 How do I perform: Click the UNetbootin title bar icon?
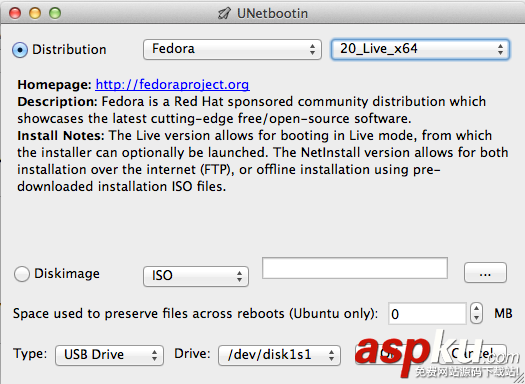click(224, 13)
